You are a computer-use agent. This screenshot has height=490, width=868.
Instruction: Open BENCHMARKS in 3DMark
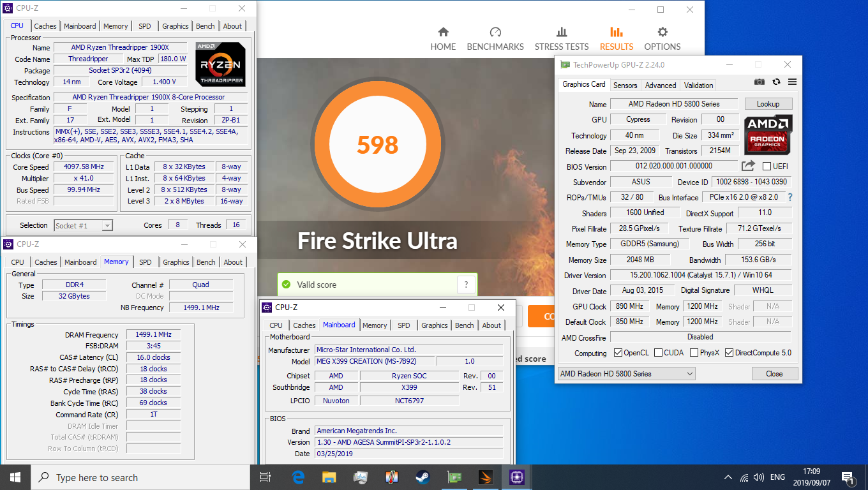point(495,39)
